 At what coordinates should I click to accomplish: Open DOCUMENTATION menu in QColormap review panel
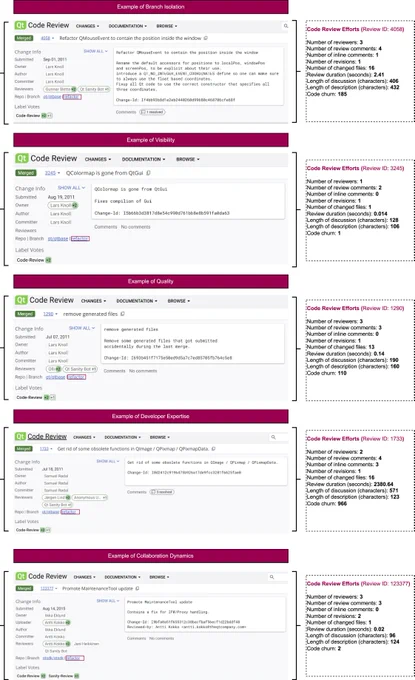tap(143, 159)
